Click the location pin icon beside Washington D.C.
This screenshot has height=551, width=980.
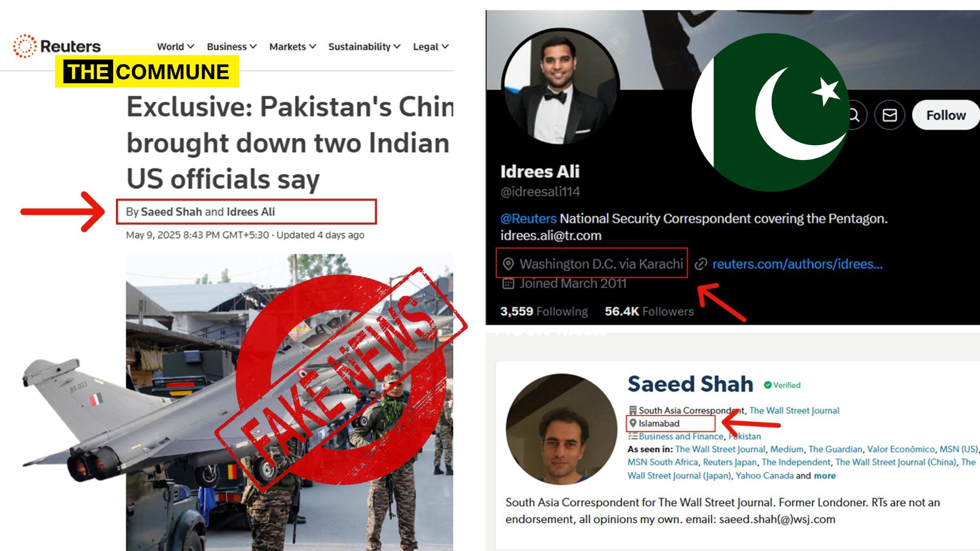pos(508,264)
